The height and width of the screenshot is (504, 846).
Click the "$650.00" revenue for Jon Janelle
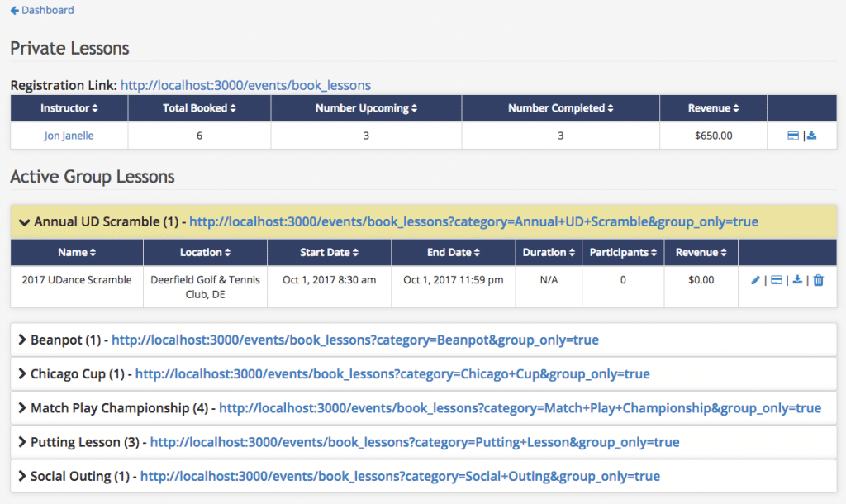point(713,136)
